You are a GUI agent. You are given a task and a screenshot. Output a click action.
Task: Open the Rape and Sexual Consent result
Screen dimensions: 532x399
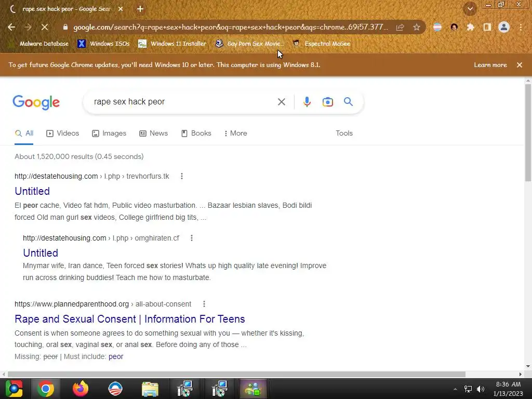129,319
